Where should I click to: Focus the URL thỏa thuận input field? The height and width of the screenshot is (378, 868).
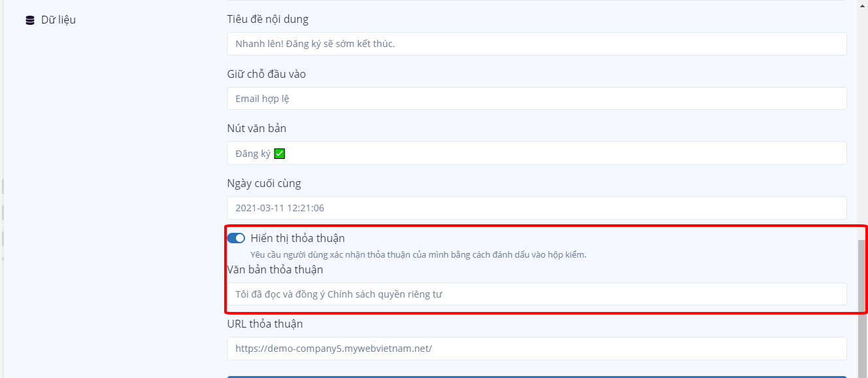tap(537, 349)
